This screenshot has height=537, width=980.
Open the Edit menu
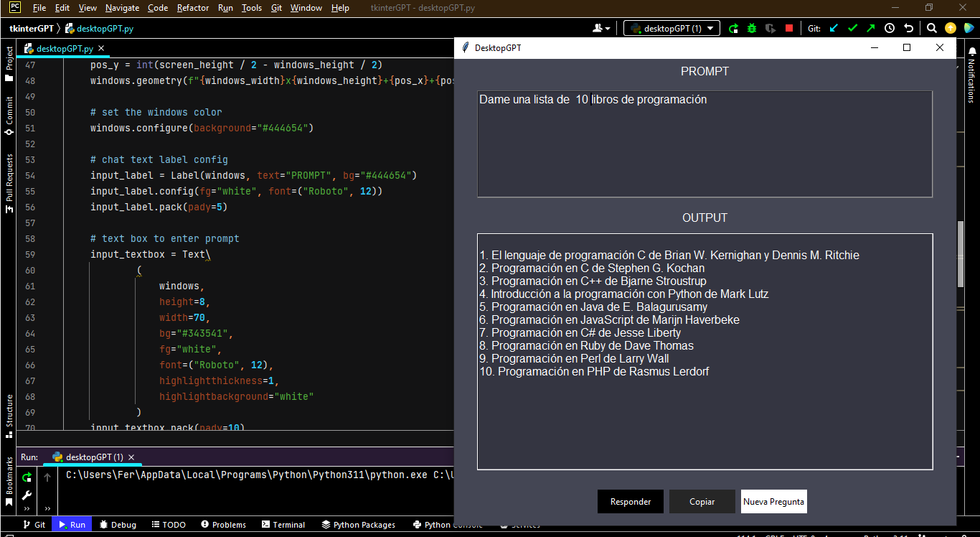[x=62, y=8]
